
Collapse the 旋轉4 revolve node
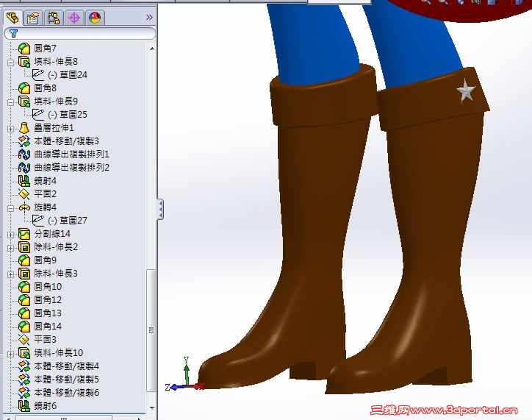click(10, 208)
